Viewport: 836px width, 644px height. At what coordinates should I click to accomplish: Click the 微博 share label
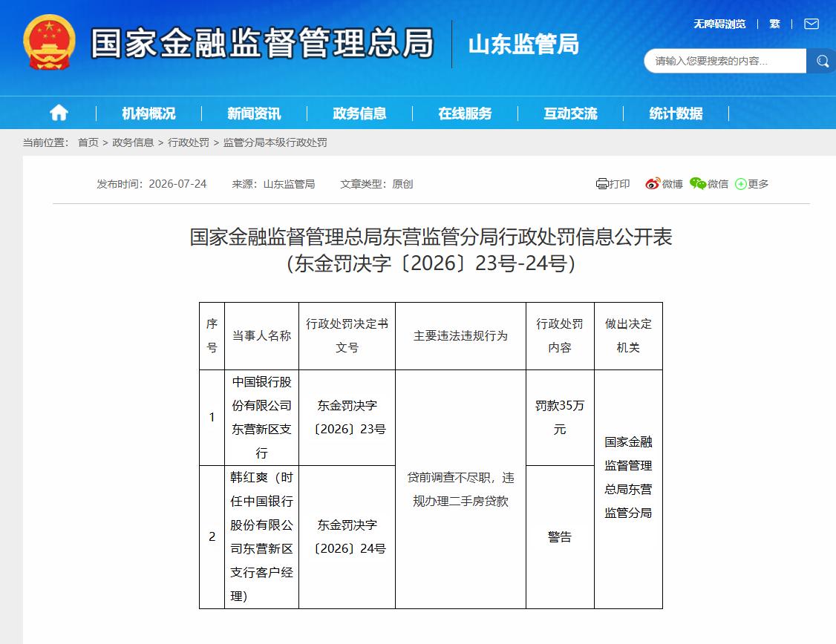(673, 184)
